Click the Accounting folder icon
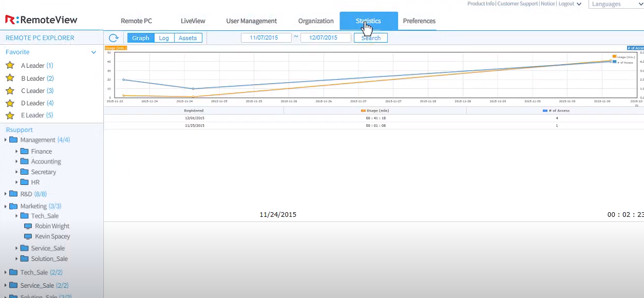Viewport: 644px width, 298px height. [x=24, y=161]
